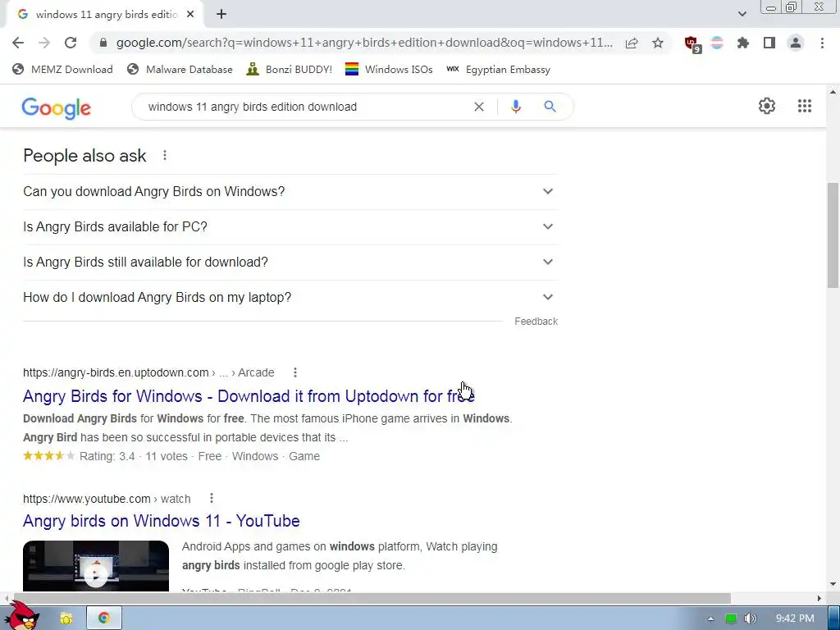Play the YouTube video thumbnail

coord(96,566)
